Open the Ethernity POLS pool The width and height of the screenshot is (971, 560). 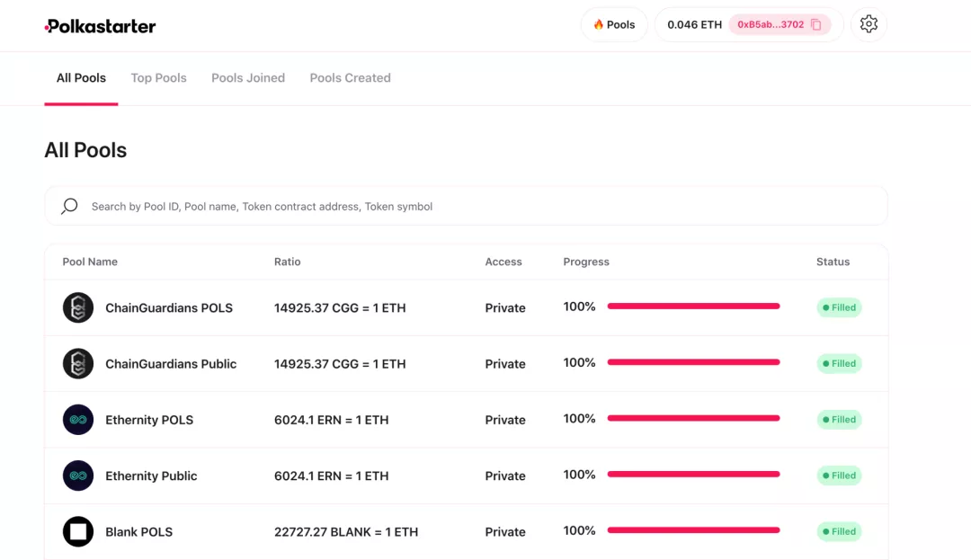149,420
